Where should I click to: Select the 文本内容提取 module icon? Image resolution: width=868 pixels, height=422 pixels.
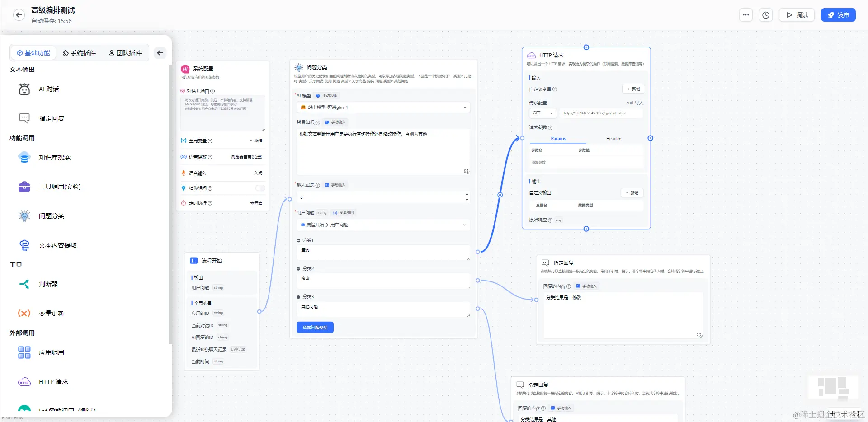click(x=24, y=245)
